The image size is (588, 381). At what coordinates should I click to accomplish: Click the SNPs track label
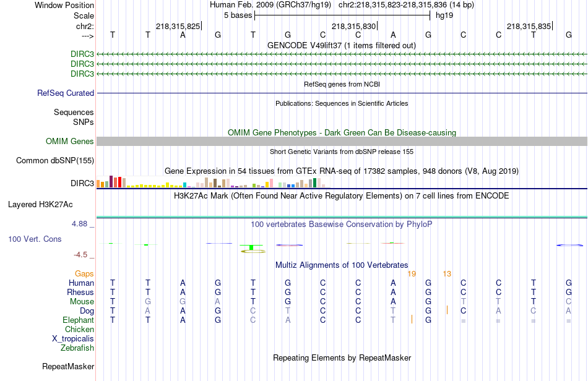(84, 122)
